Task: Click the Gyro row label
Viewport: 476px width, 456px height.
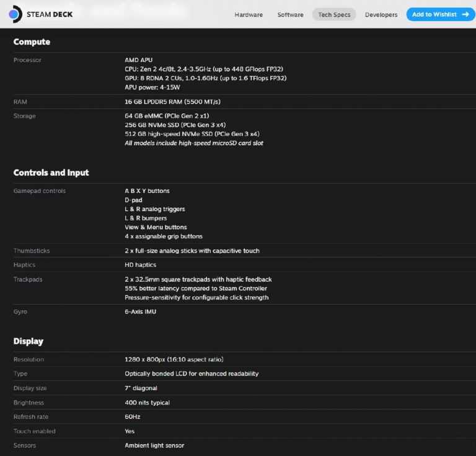Action: [x=20, y=312]
